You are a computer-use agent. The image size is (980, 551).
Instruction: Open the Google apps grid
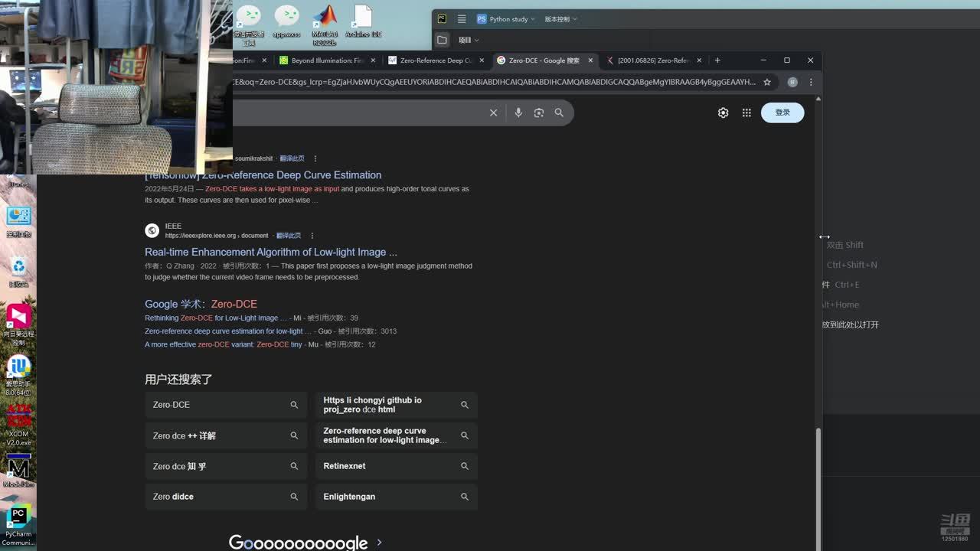click(x=746, y=112)
